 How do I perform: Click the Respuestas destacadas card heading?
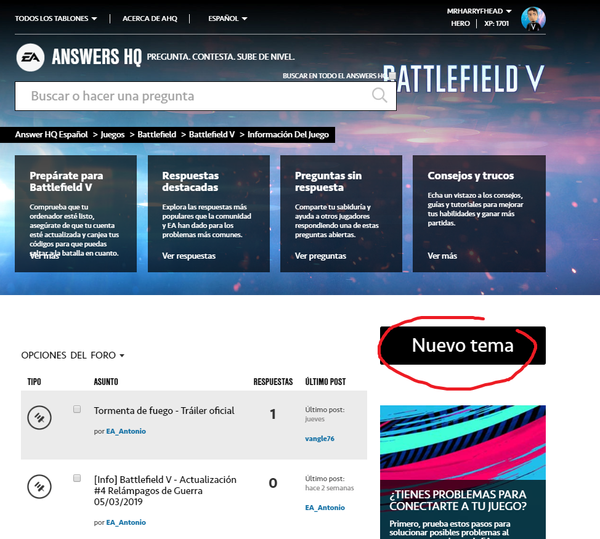click(190, 181)
